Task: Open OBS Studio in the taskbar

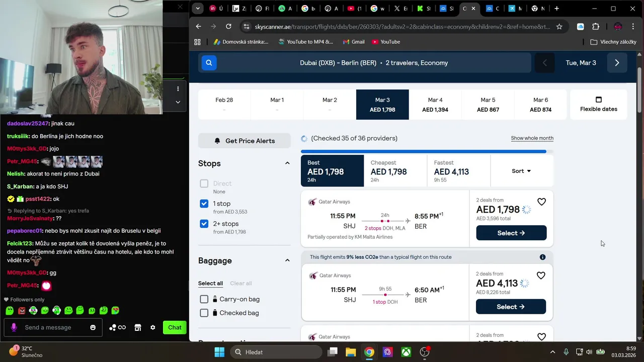Action: tap(425, 352)
